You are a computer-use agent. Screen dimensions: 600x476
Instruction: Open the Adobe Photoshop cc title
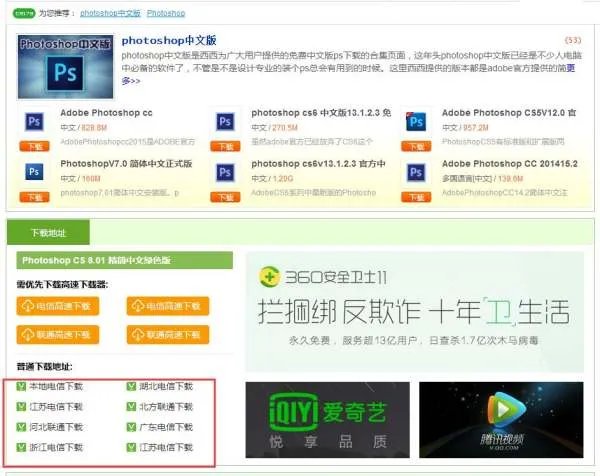pos(106,113)
